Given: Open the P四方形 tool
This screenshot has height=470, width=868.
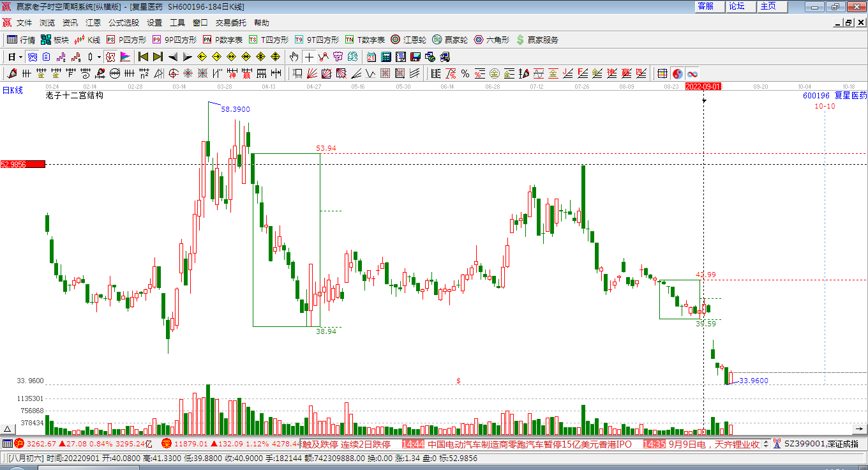Looking at the screenshot, I should point(125,40).
